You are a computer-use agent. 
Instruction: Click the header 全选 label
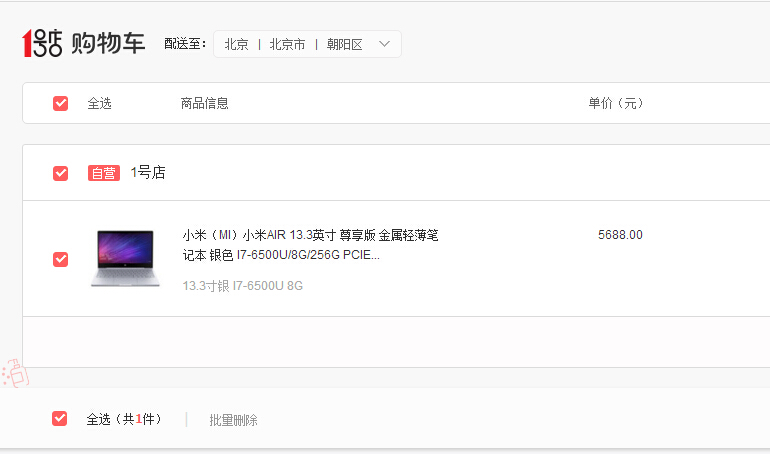pyautogui.click(x=100, y=103)
